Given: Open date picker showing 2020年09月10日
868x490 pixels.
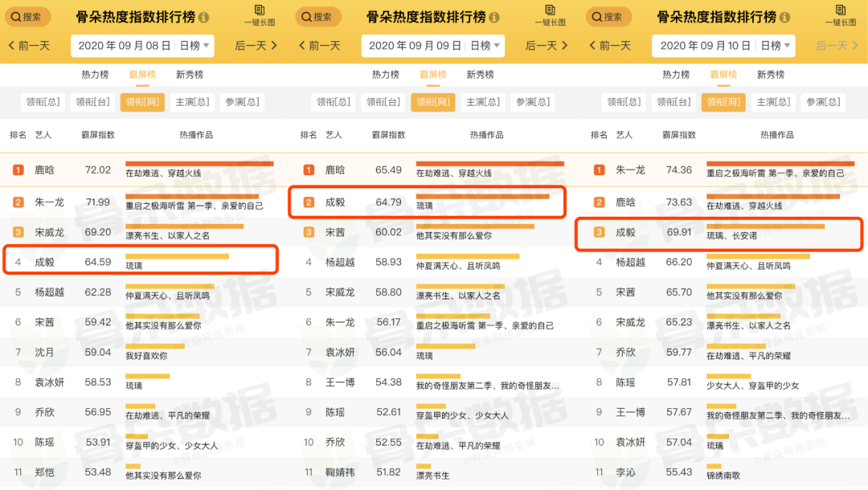Looking at the screenshot, I should pyautogui.click(x=706, y=46).
